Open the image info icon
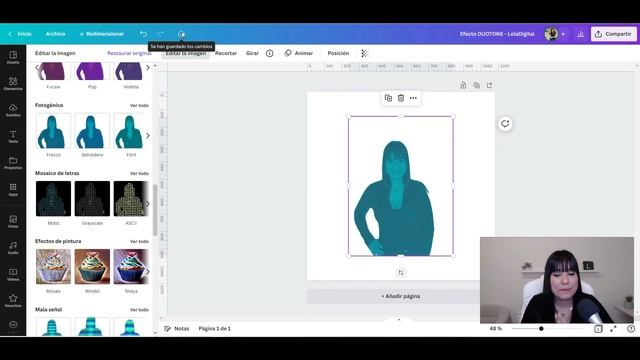 coord(269,53)
